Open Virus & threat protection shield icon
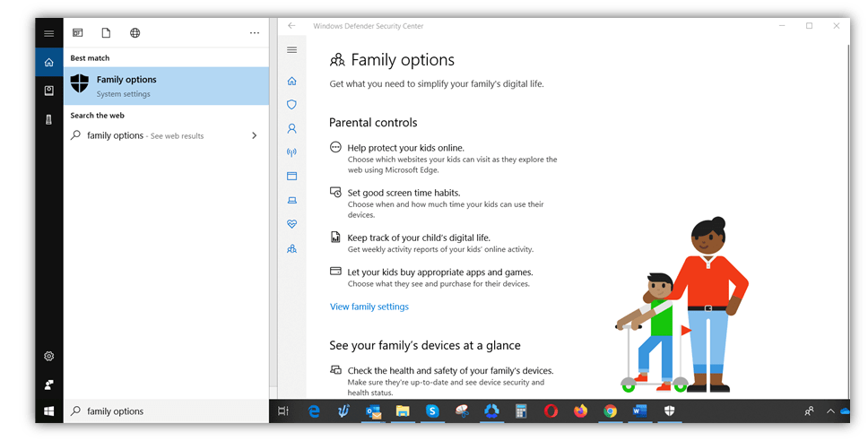 pyautogui.click(x=291, y=105)
